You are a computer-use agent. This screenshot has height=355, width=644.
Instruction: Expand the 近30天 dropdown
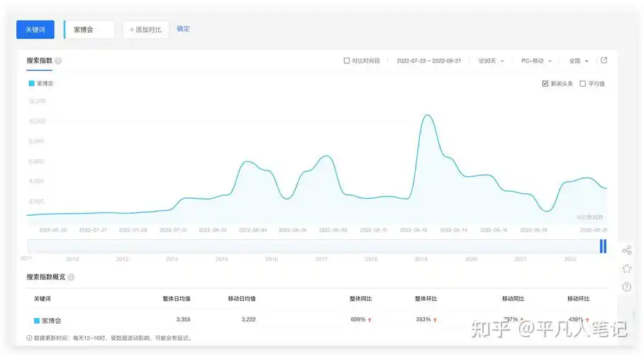[x=491, y=60]
